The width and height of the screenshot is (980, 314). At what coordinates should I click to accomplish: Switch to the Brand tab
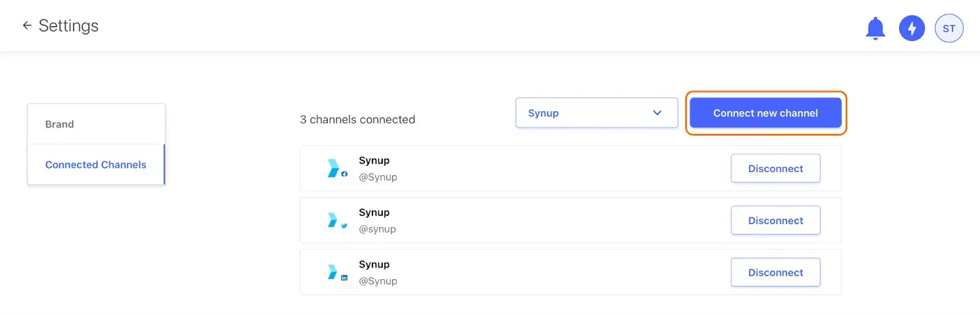click(x=59, y=124)
